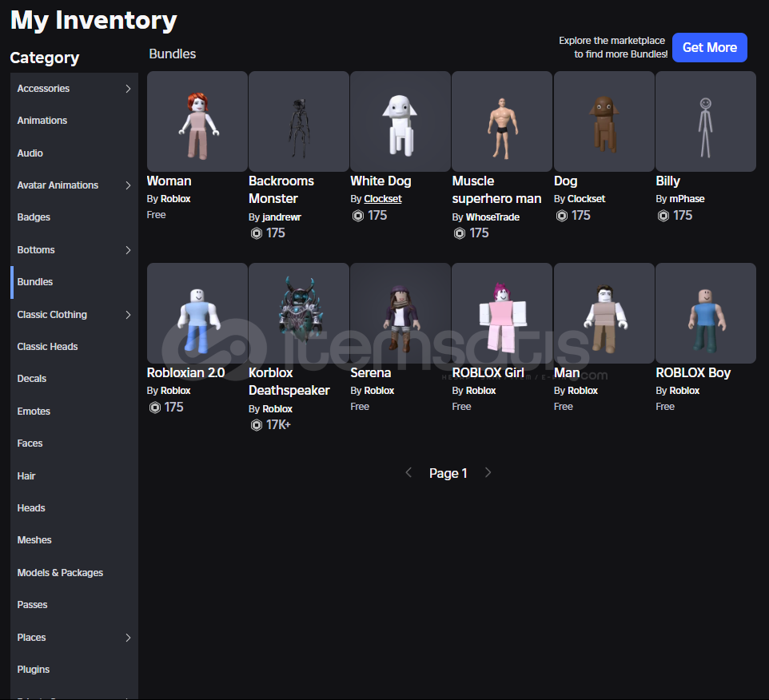Open the Man bundle thumbnail
Image resolution: width=769 pixels, height=700 pixels.
[604, 313]
